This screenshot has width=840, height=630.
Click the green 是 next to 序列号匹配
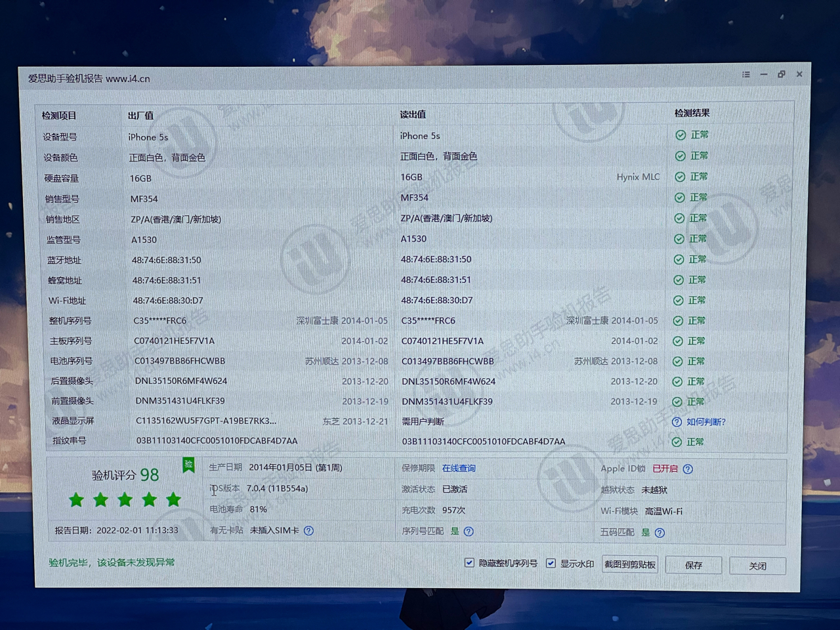point(455,532)
